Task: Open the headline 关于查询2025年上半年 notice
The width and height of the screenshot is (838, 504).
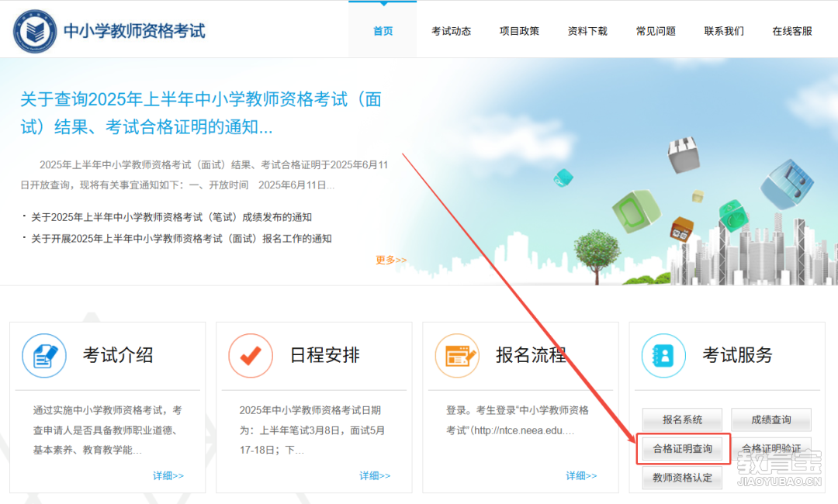Action: point(201,112)
